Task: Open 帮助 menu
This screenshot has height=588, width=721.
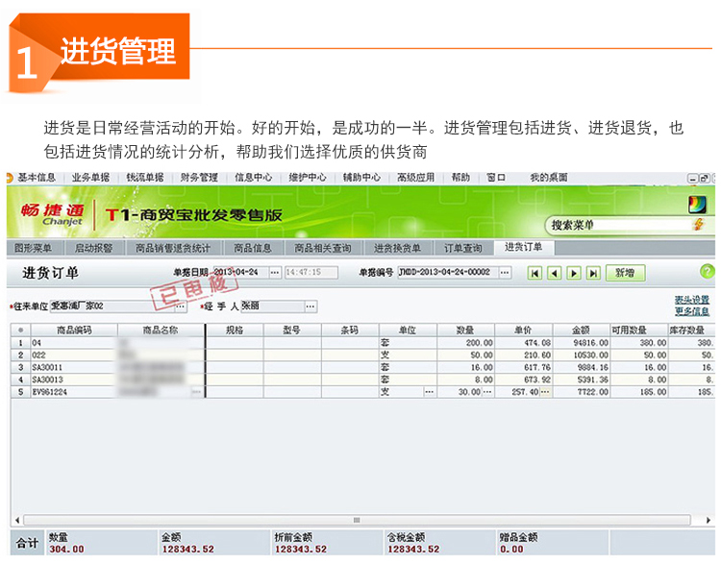Action: pyautogui.click(x=460, y=178)
